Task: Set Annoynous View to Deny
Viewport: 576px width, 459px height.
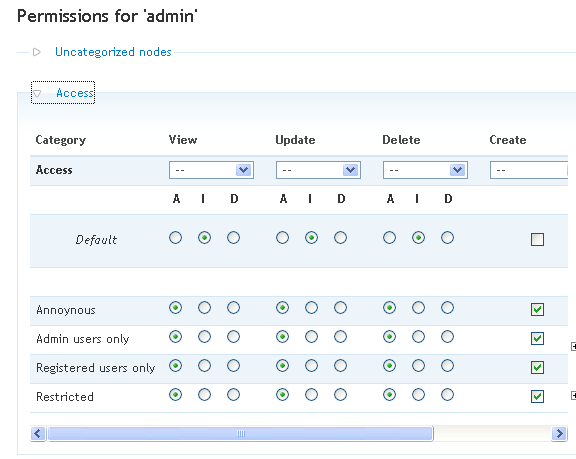Action: 234,307
